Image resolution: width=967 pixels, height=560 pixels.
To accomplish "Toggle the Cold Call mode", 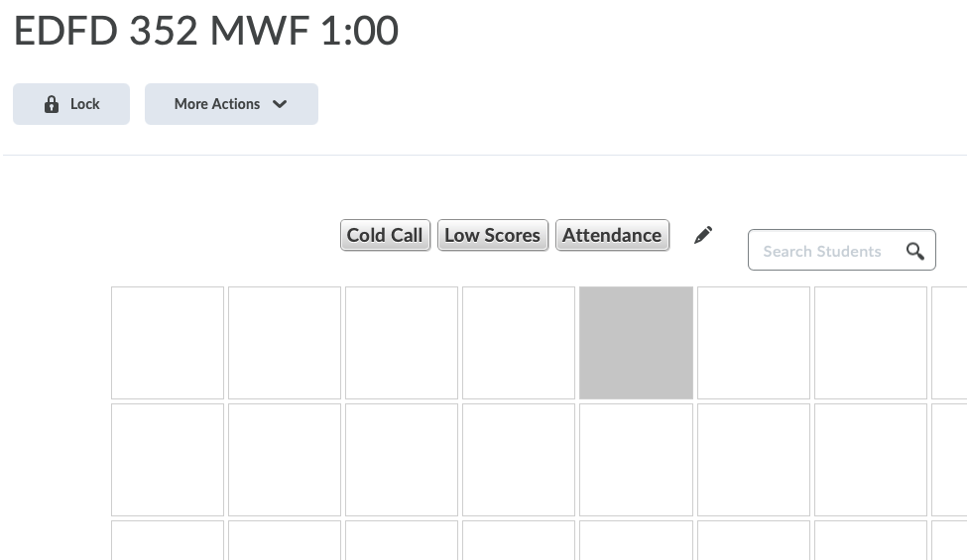I will (385, 235).
